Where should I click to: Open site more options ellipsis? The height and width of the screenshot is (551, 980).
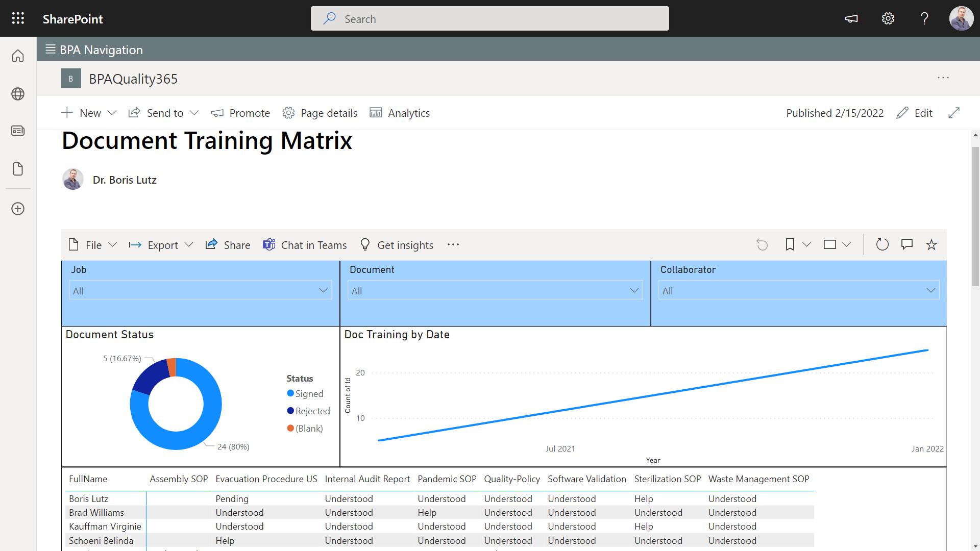(x=943, y=78)
